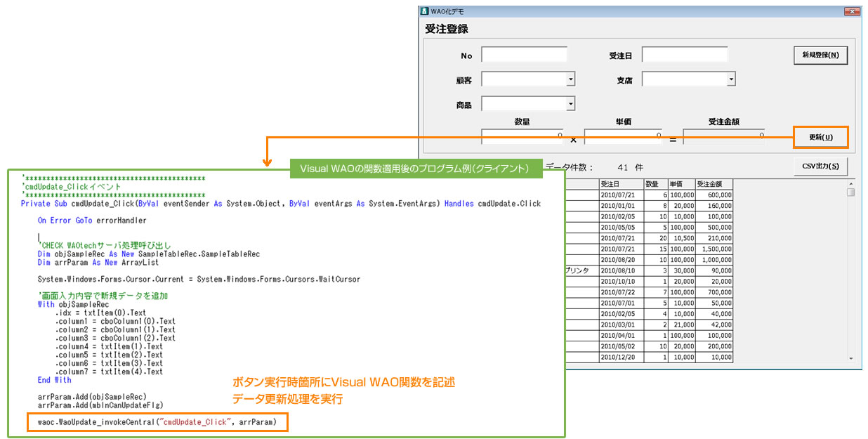Export data with the CSV出力(S) button
Screen dimensions: 868x439
820,166
